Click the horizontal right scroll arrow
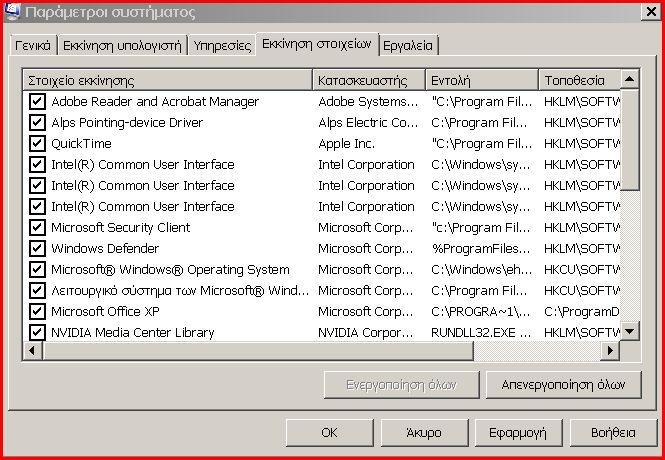The height and width of the screenshot is (460, 665). pyautogui.click(x=610, y=351)
